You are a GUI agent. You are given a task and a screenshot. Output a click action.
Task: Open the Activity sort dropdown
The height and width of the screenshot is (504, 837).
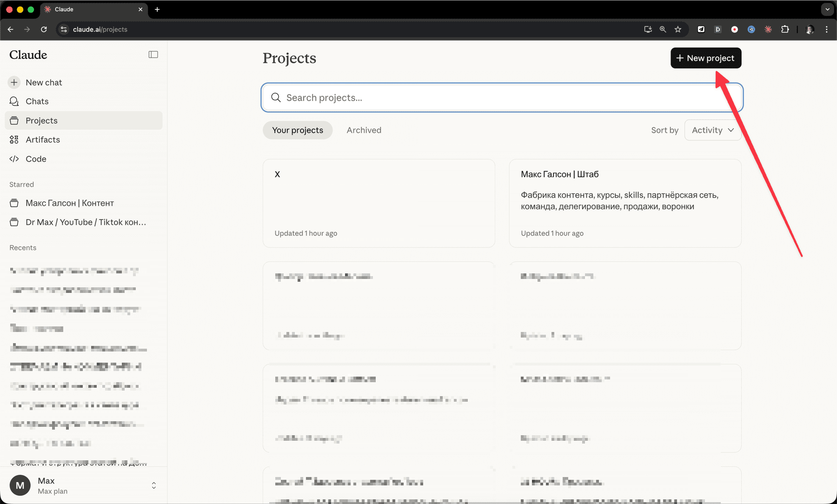pos(712,130)
